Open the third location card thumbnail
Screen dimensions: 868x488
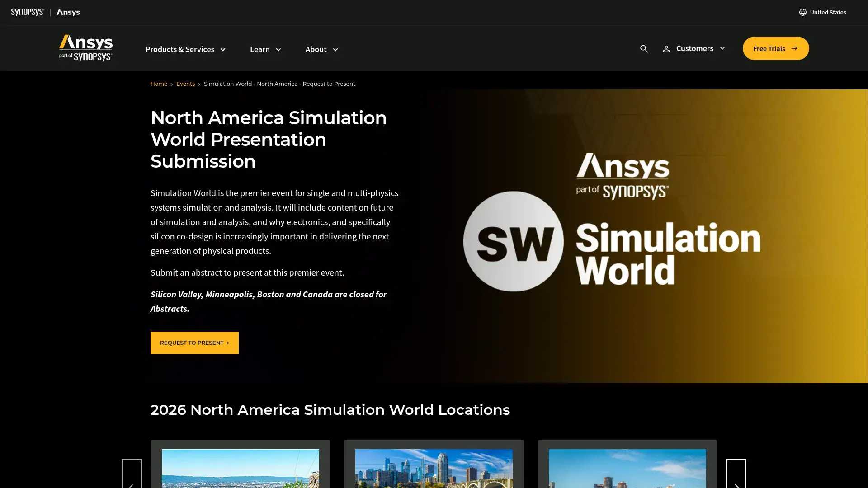point(627,469)
